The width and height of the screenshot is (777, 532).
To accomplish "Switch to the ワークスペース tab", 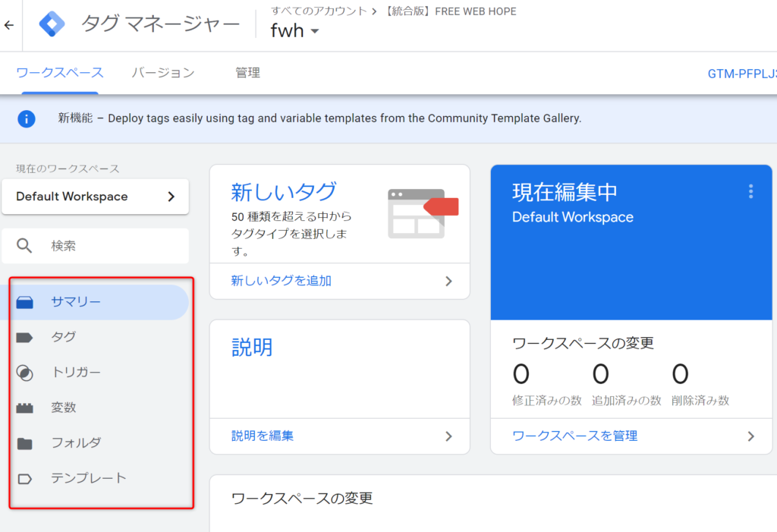I will pos(60,73).
